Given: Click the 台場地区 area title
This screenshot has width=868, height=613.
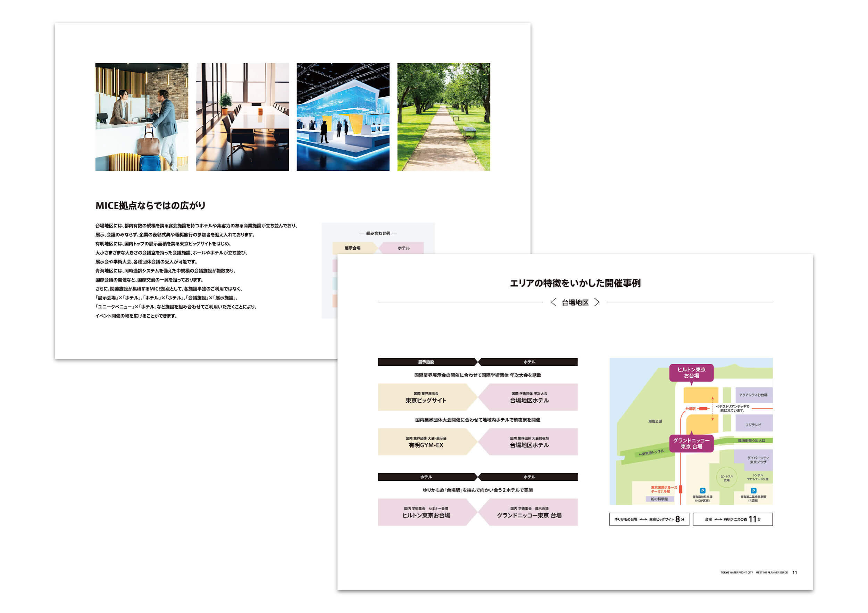Looking at the screenshot, I should point(575,302).
